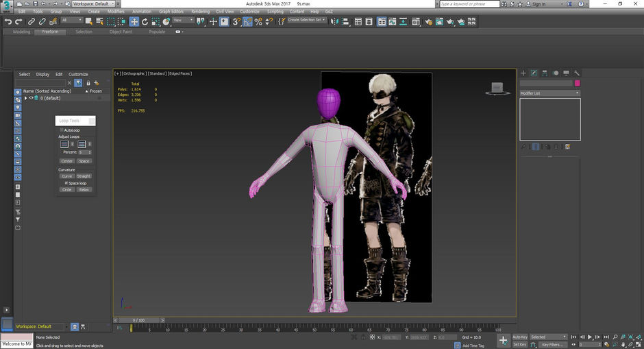
Task: Click the Auto Key button
Action: click(520, 337)
